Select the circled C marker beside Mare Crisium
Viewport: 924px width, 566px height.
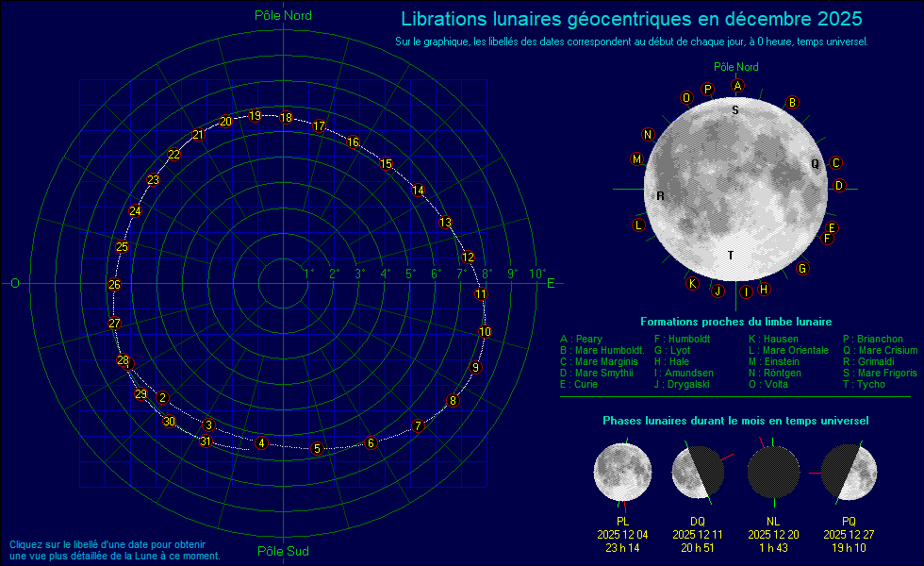click(x=835, y=162)
